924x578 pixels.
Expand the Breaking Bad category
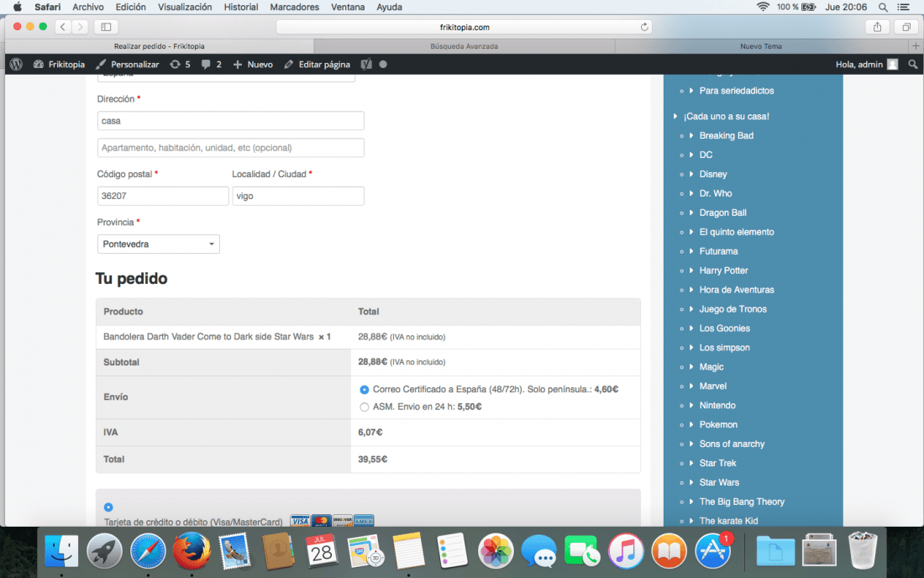point(691,135)
